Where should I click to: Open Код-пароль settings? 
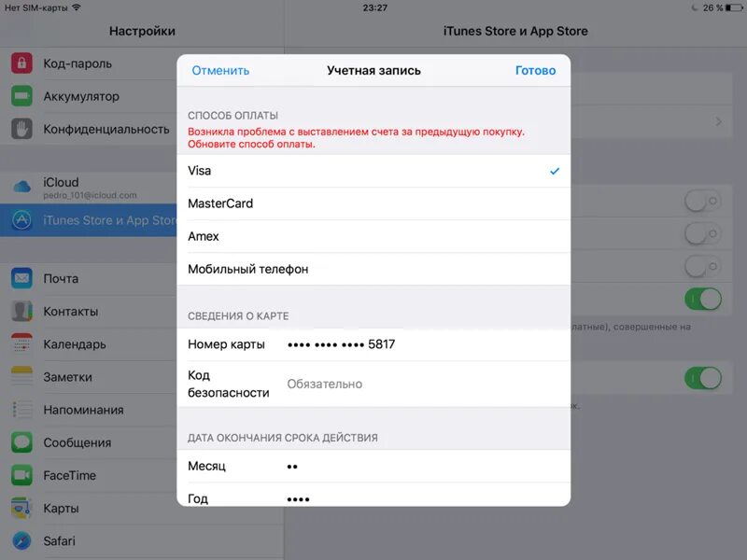tap(88, 63)
